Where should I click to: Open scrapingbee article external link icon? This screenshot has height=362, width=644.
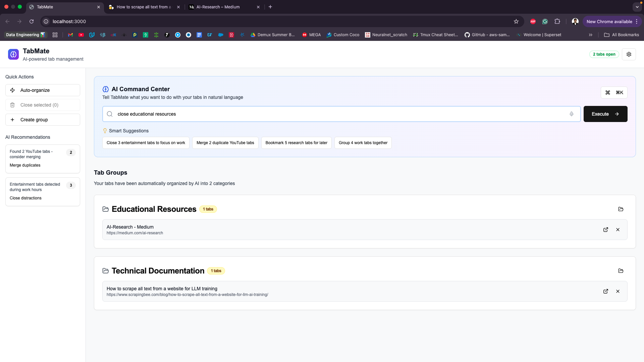point(606,291)
